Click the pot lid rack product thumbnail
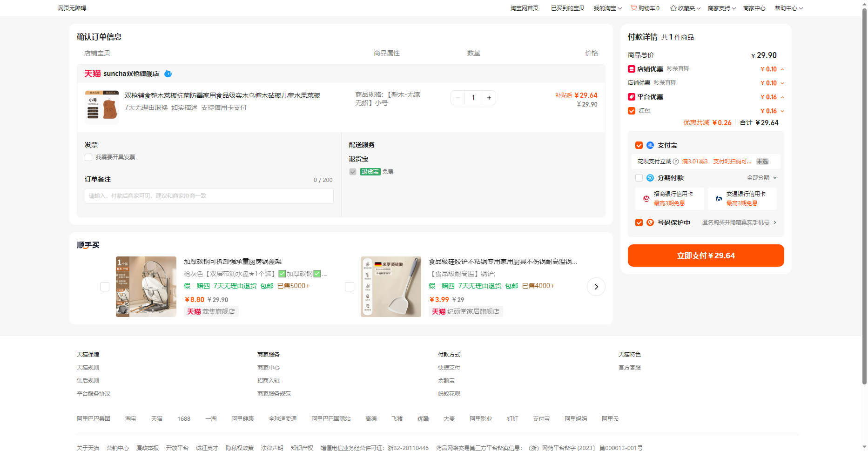 pyautogui.click(x=146, y=287)
